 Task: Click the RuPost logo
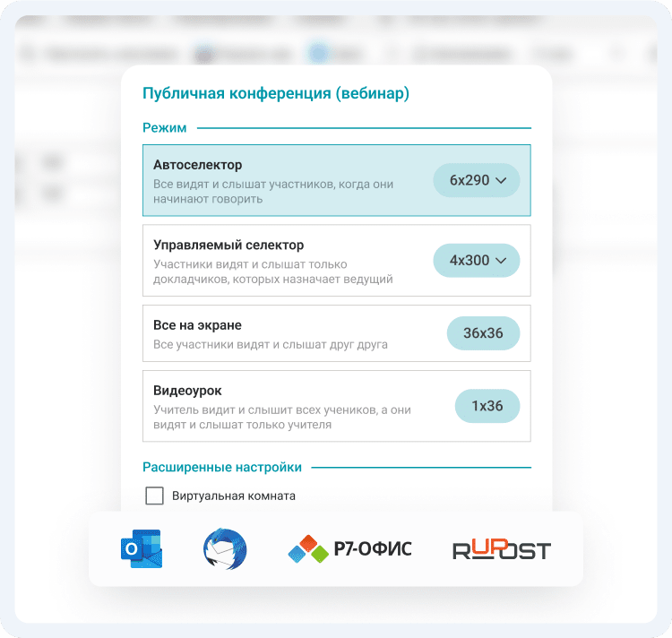pyautogui.click(x=501, y=549)
